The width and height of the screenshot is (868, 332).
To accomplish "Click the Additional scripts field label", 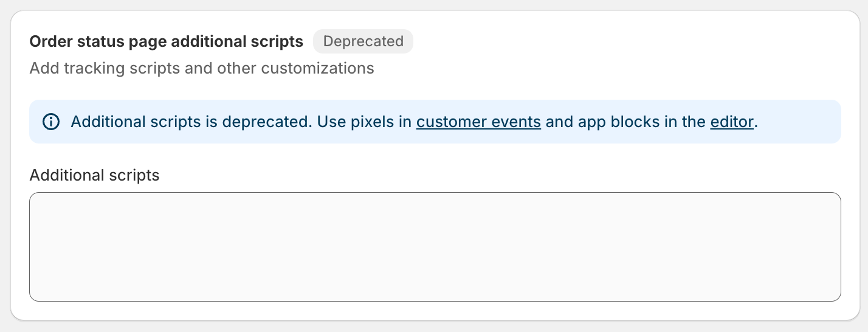I will click(x=94, y=175).
